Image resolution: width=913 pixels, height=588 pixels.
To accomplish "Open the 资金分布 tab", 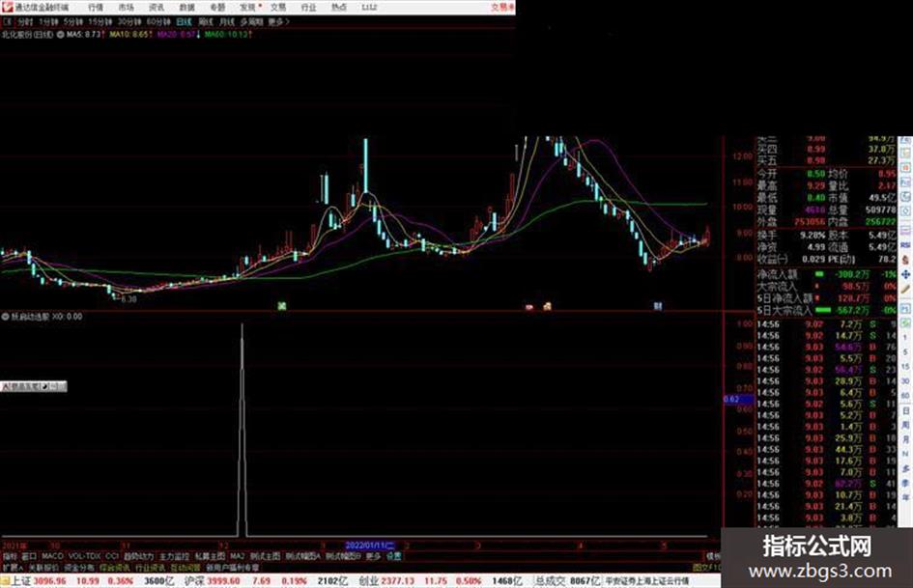I will click(x=79, y=567).
